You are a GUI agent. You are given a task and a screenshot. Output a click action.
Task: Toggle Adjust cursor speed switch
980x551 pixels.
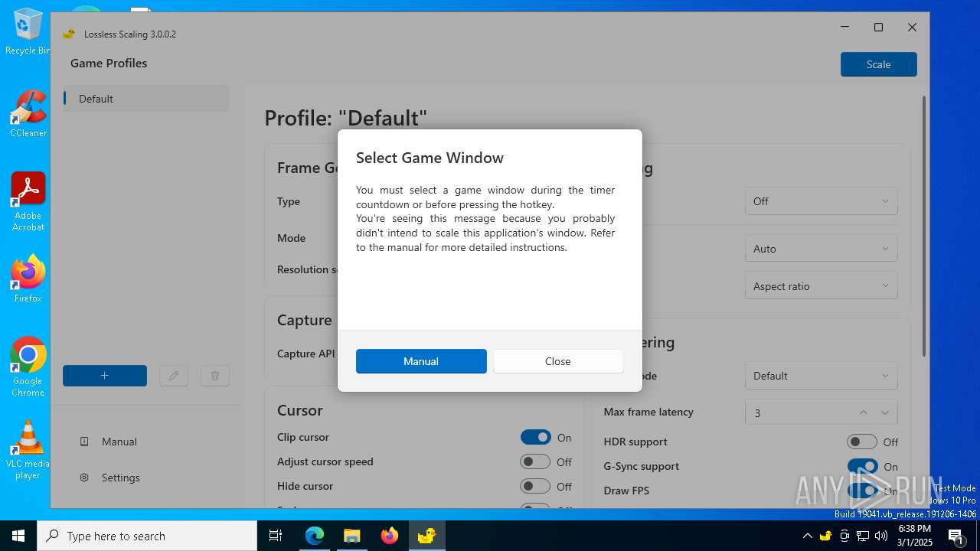(x=535, y=462)
